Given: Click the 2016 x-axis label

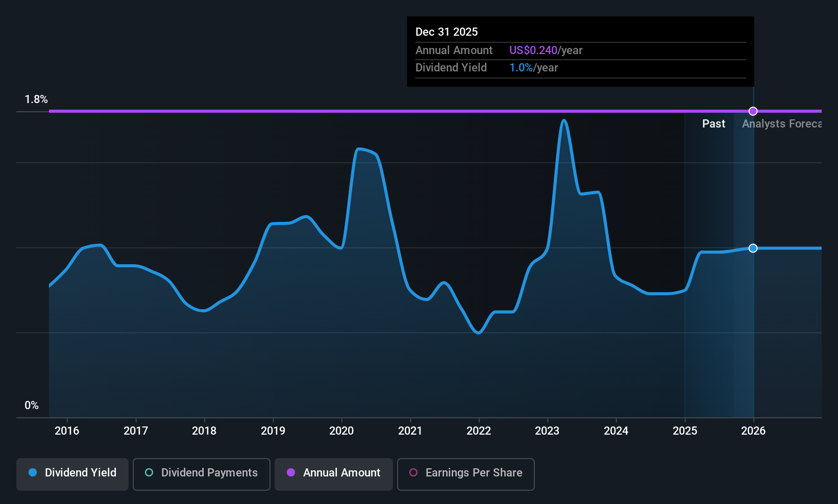Looking at the screenshot, I should [67, 431].
